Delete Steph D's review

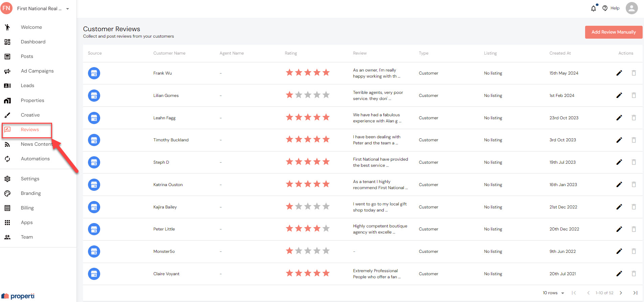coord(634,162)
